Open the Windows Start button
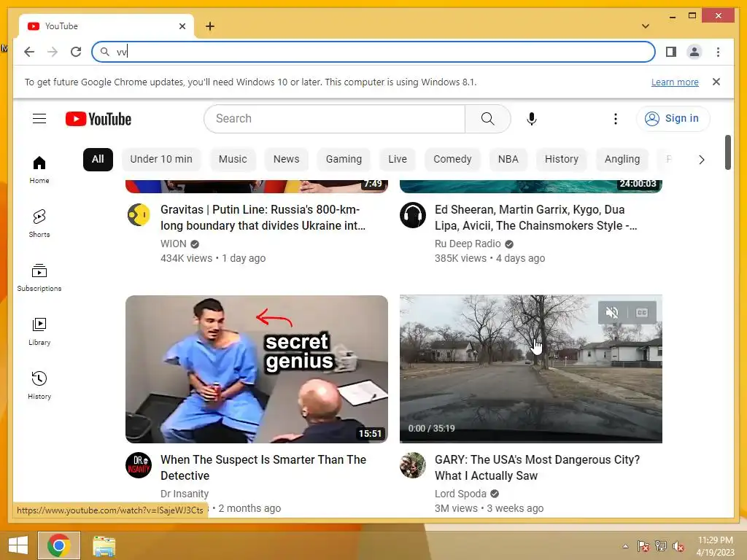Viewport: 747px width, 560px height. click(x=18, y=545)
